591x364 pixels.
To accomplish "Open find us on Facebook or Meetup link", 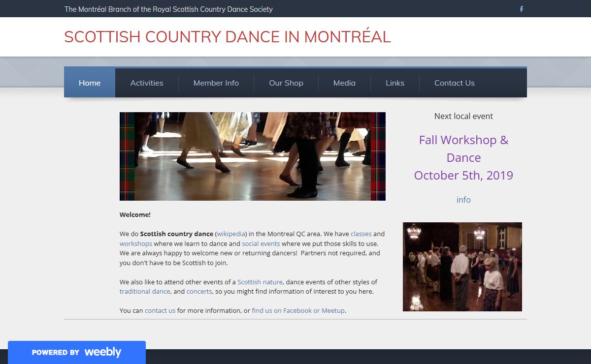I will click(298, 310).
